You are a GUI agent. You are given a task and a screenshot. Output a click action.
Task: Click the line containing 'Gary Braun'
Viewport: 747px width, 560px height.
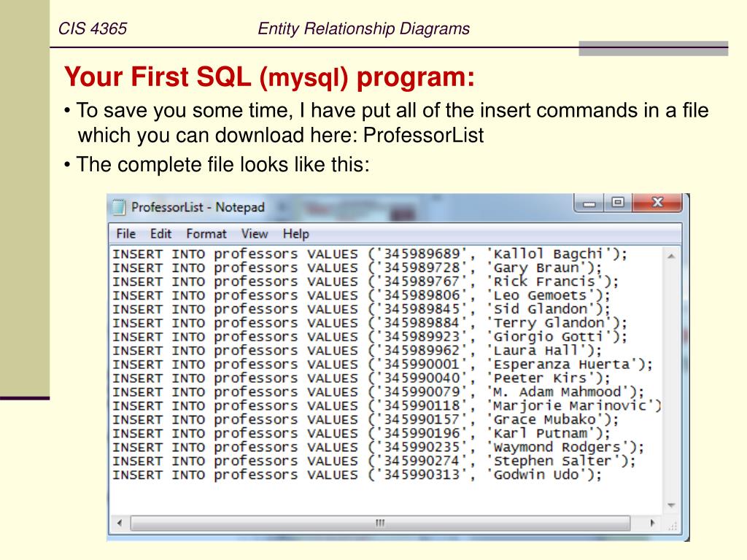(357, 268)
